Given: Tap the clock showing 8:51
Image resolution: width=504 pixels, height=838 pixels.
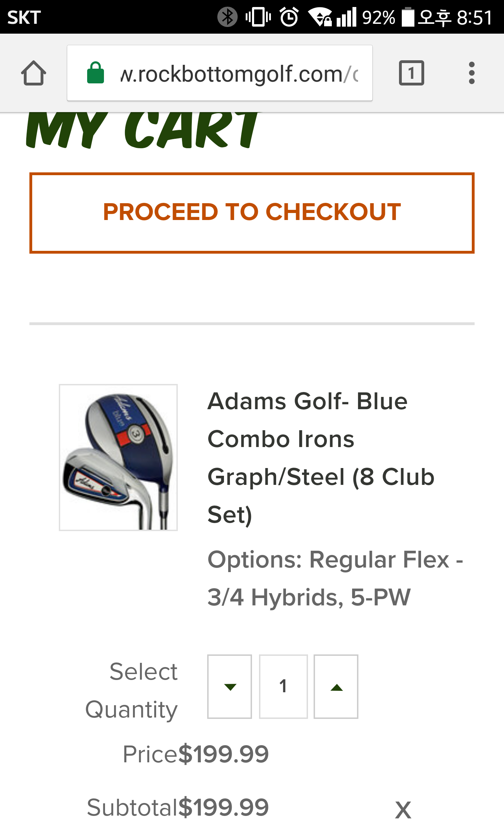Looking at the screenshot, I should [x=474, y=18].
